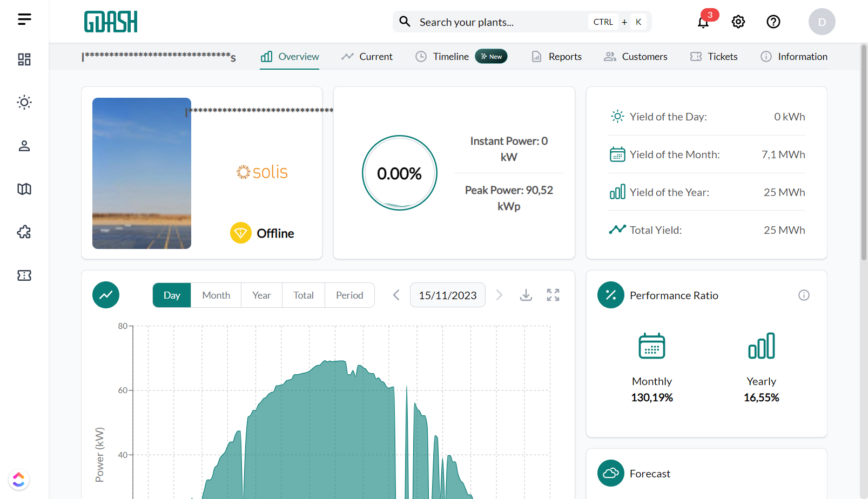868x499 pixels.
Task: Select Period chart range
Action: pyautogui.click(x=349, y=295)
